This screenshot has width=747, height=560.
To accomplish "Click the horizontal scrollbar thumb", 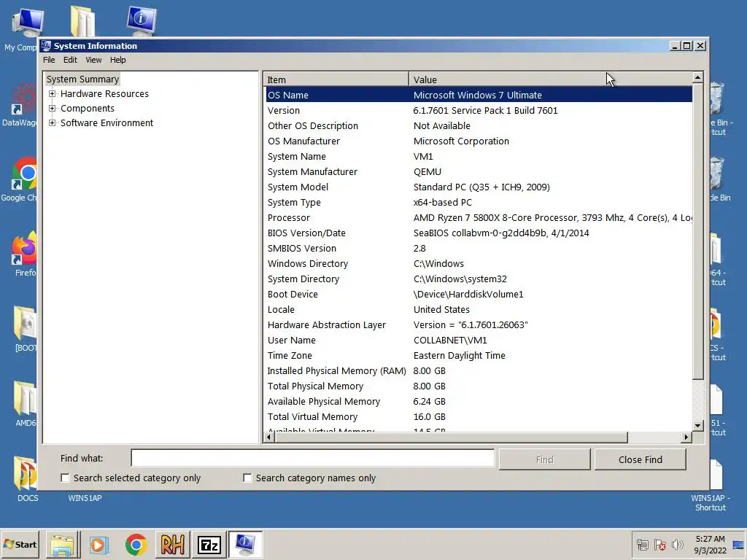I will pyautogui.click(x=451, y=437).
